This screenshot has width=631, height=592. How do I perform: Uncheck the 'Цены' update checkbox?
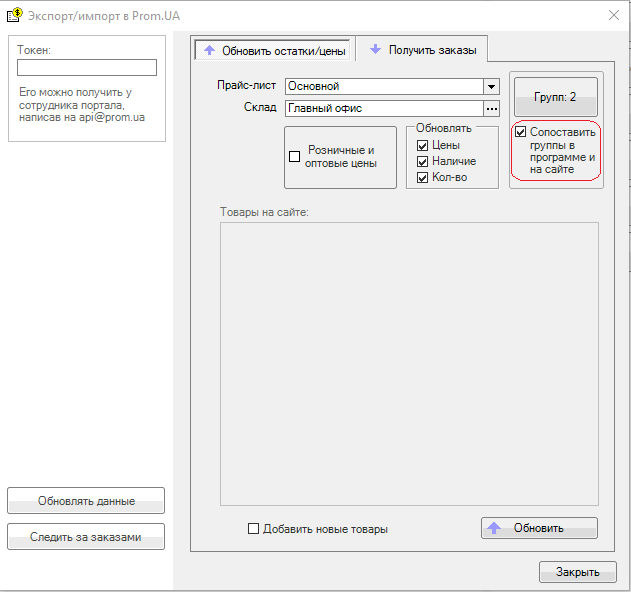[x=422, y=145]
